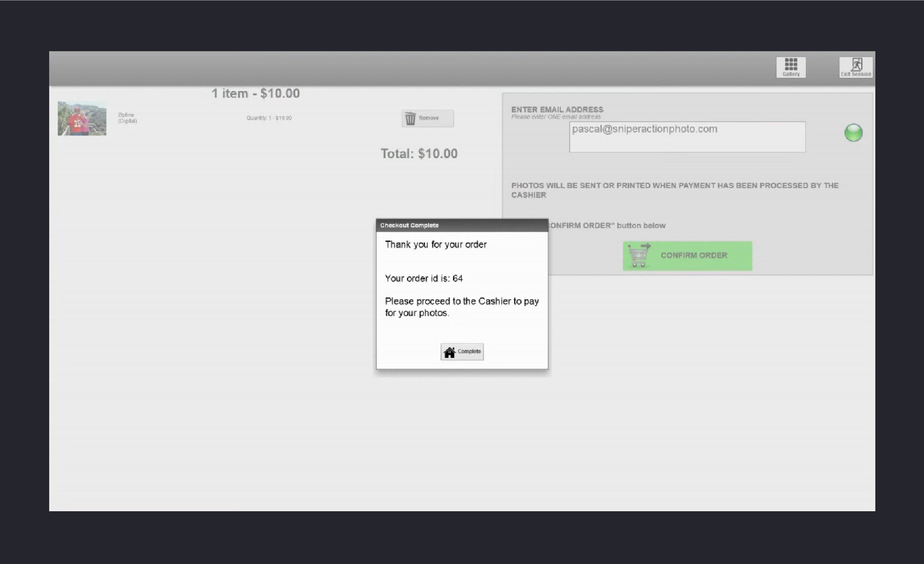Click the Complete home button
Viewport: 924px width, 564px height.
click(x=462, y=352)
